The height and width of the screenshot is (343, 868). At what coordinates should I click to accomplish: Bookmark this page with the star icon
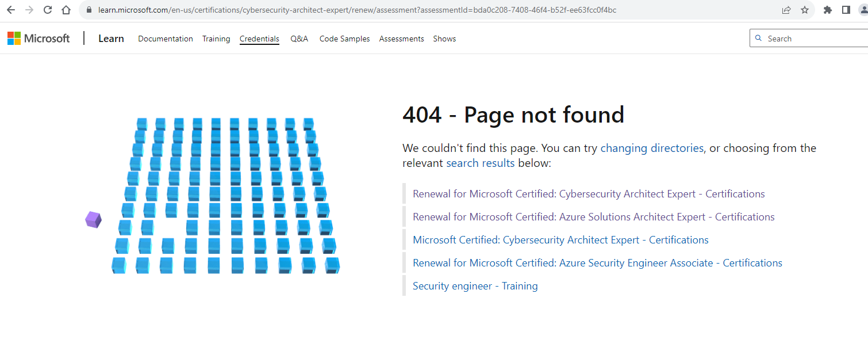805,9
